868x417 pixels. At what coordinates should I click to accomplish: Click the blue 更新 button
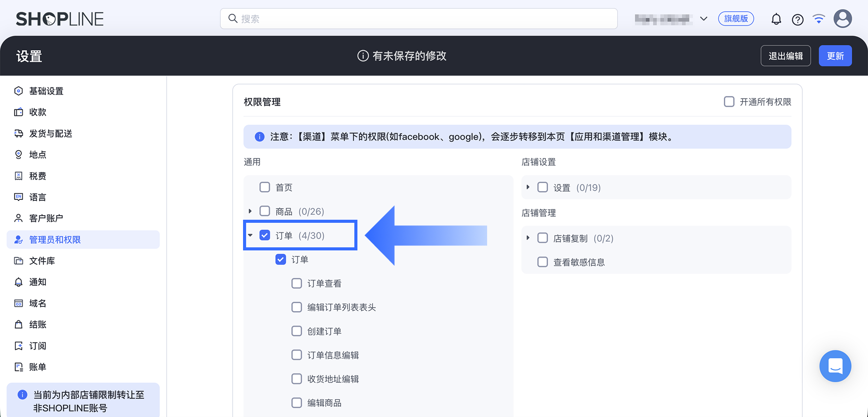click(x=835, y=56)
